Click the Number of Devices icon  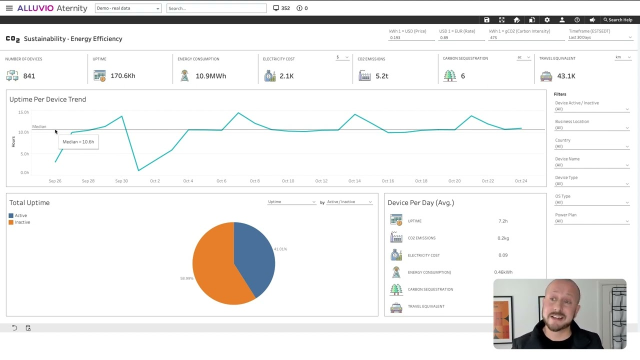(12, 76)
